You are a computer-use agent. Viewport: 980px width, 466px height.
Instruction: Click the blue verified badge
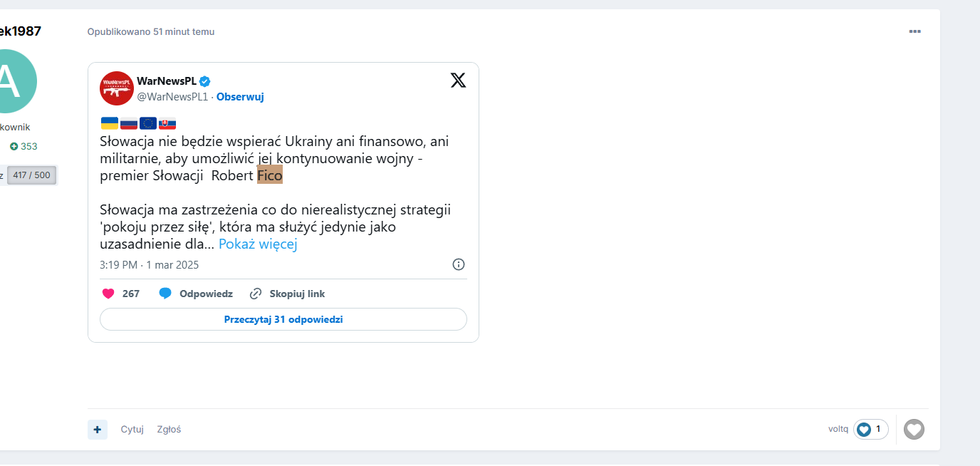204,81
